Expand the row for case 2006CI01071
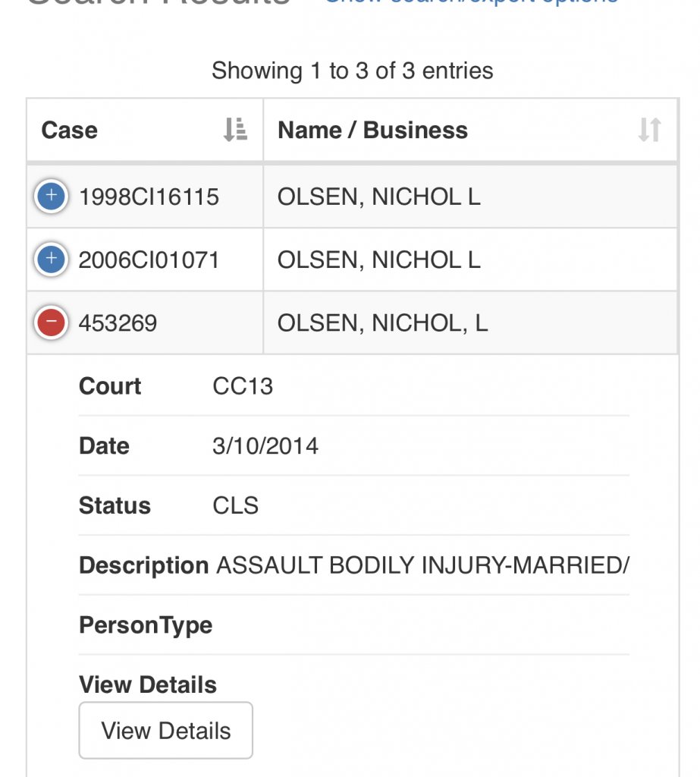The image size is (700, 777). pyautogui.click(x=51, y=260)
